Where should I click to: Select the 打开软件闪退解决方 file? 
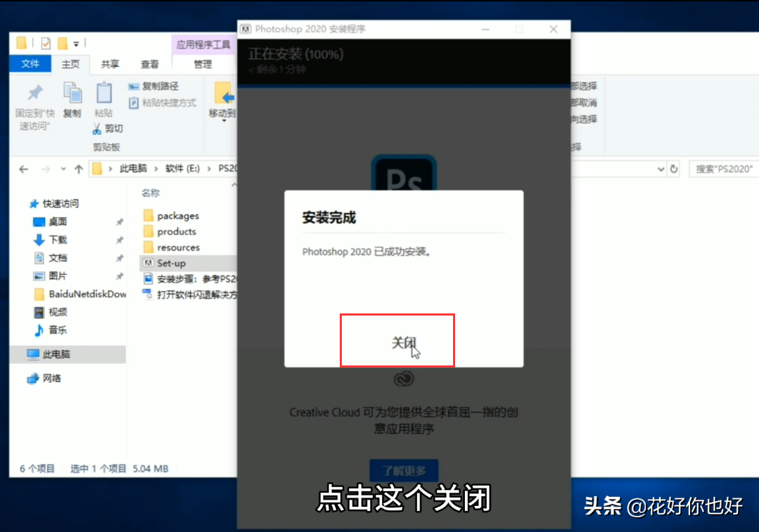click(x=190, y=294)
